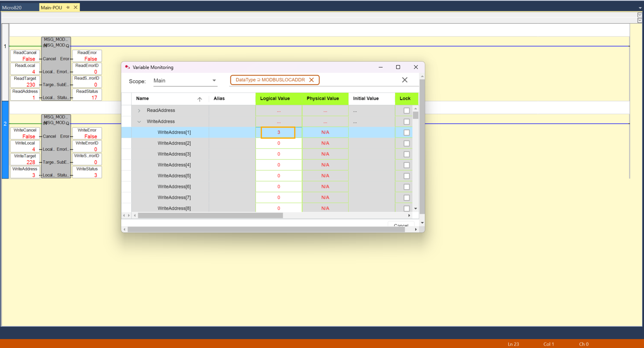Switch to the Micro820 tab
This screenshot has width=644, height=348.
12,7
